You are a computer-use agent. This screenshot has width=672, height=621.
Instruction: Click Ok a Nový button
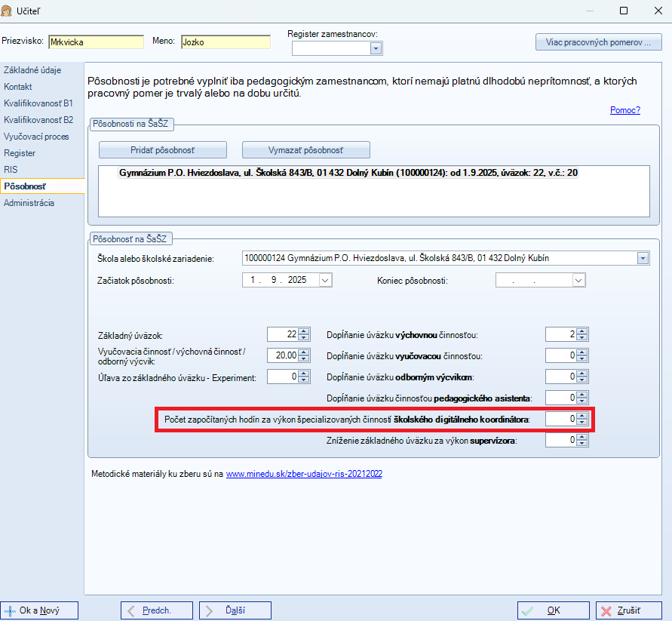click(39, 610)
